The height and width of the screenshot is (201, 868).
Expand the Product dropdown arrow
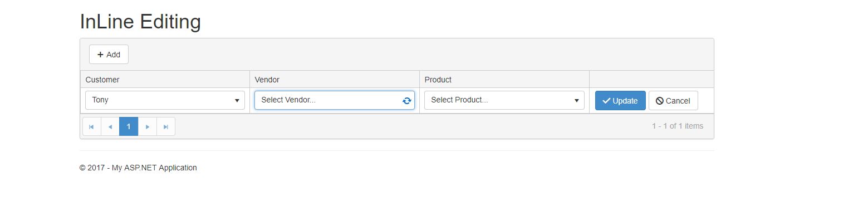(x=577, y=101)
